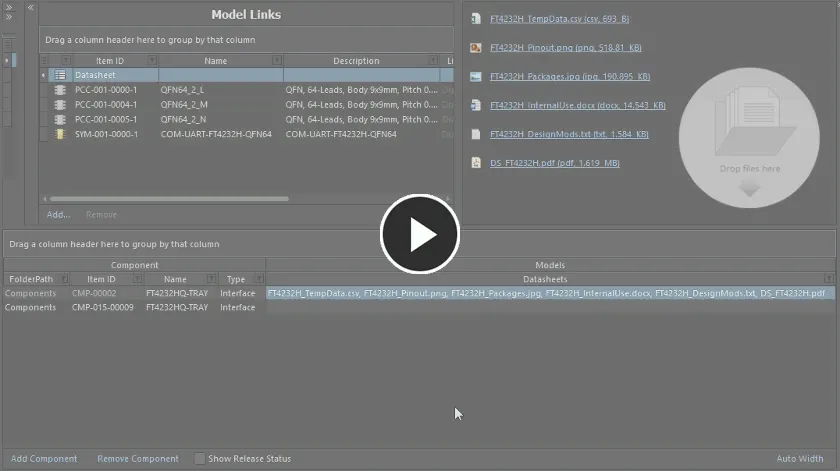
Task: Click the Drop files here area
Action: (749, 138)
